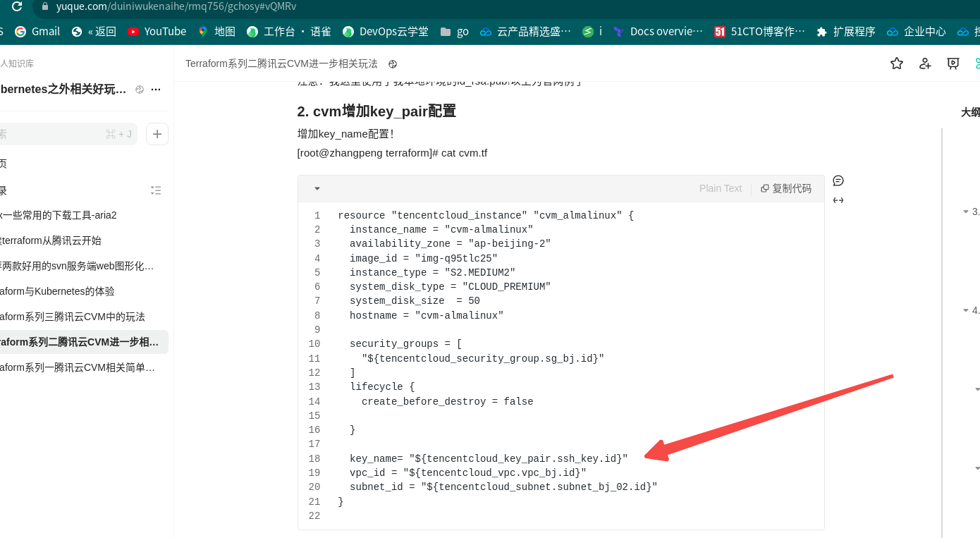
Task: Click the code line with image_id
Action: click(424, 258)
